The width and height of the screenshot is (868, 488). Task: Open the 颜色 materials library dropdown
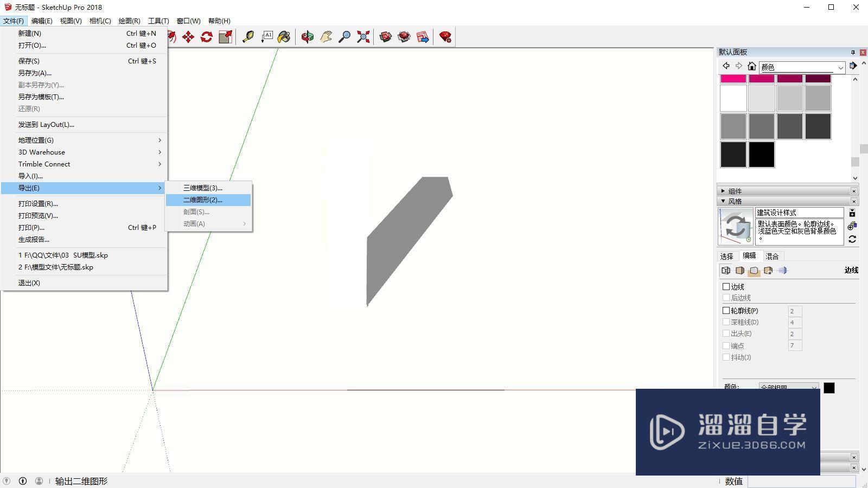(x=802, y=67)
